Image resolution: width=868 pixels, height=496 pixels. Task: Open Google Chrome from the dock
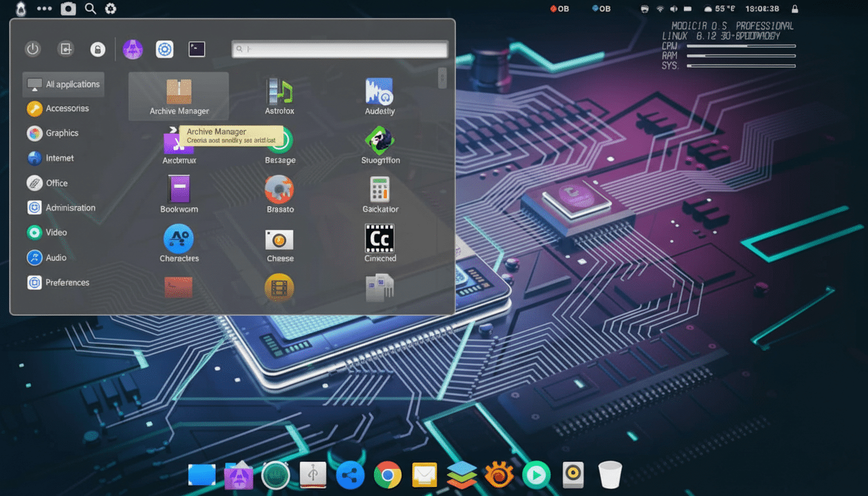pyautogui.click(x=387, y=474)
